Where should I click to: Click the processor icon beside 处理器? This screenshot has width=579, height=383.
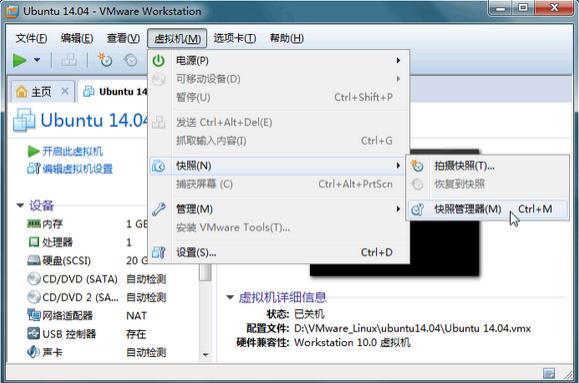point(34,242)
